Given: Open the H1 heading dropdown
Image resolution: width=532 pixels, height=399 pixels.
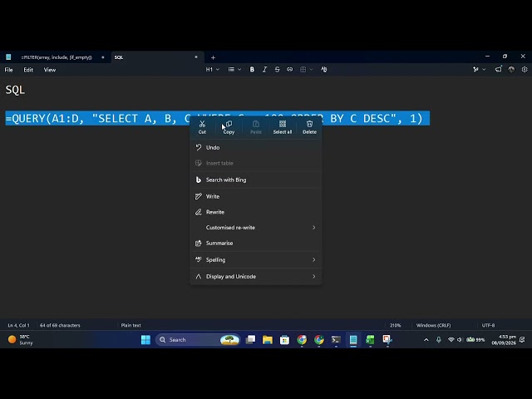Looking at the screenshot, I should click(x=213, y=70).
